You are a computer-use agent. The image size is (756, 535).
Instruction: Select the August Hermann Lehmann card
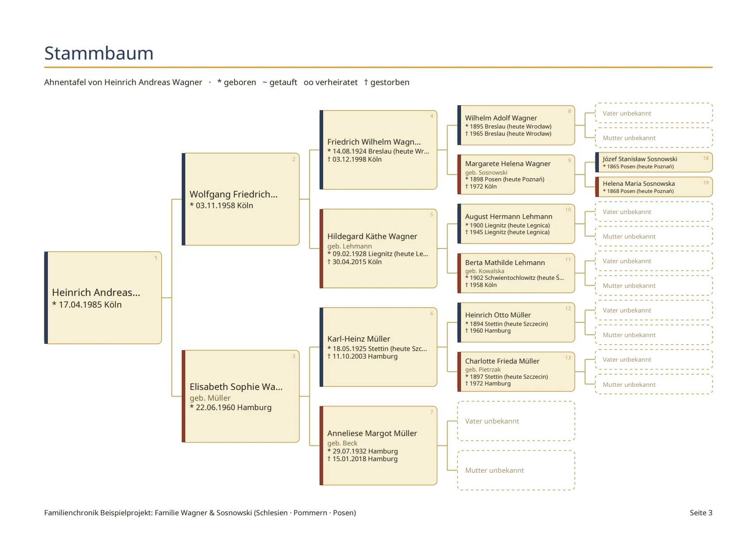point(516,224)
